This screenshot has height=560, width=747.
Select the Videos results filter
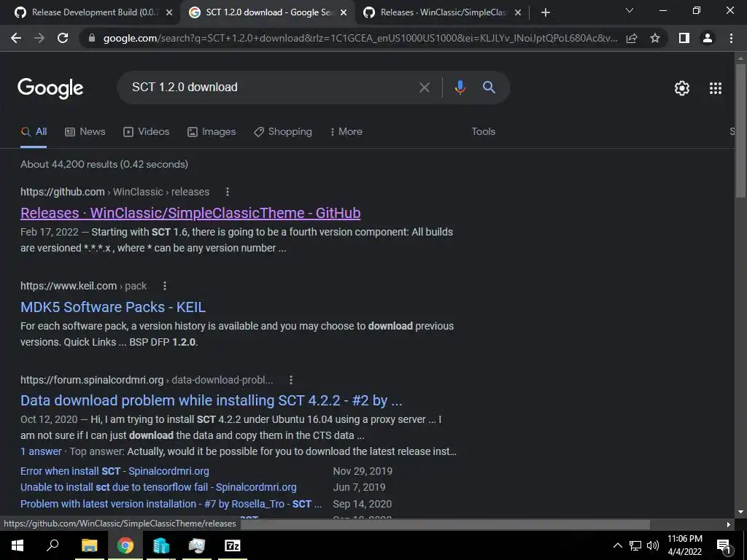(x=146, y=132)
